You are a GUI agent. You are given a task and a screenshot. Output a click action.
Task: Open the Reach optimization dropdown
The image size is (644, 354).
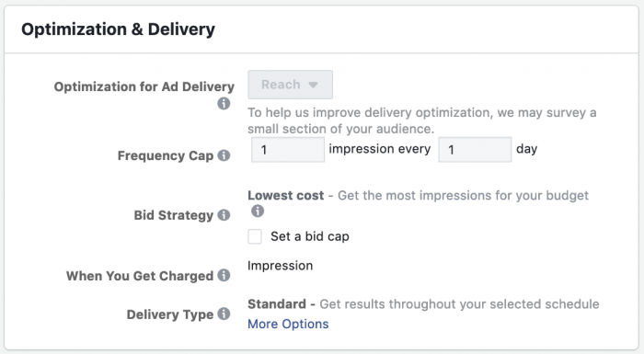(291, 85)
